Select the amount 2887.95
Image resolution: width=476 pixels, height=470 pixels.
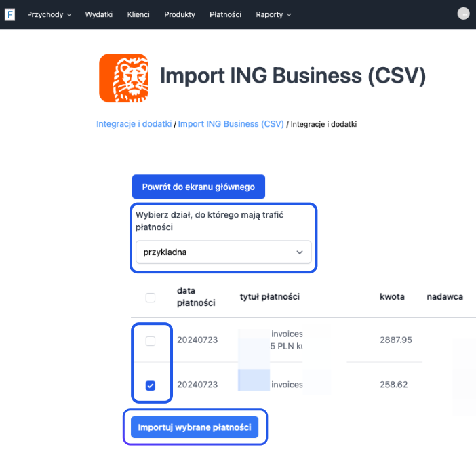(x=395, y=340)
